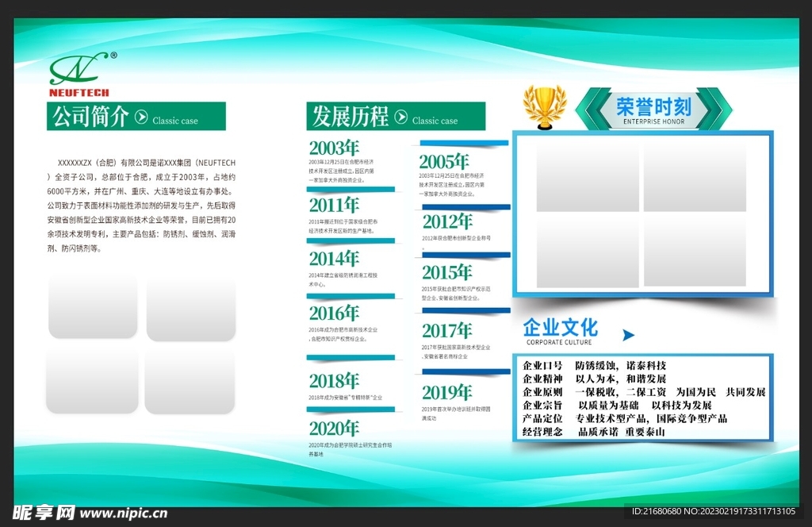The height and width of the screenshot is (527, 812).
Task: Click the green NEUFTECH logo
Action: 79,74
